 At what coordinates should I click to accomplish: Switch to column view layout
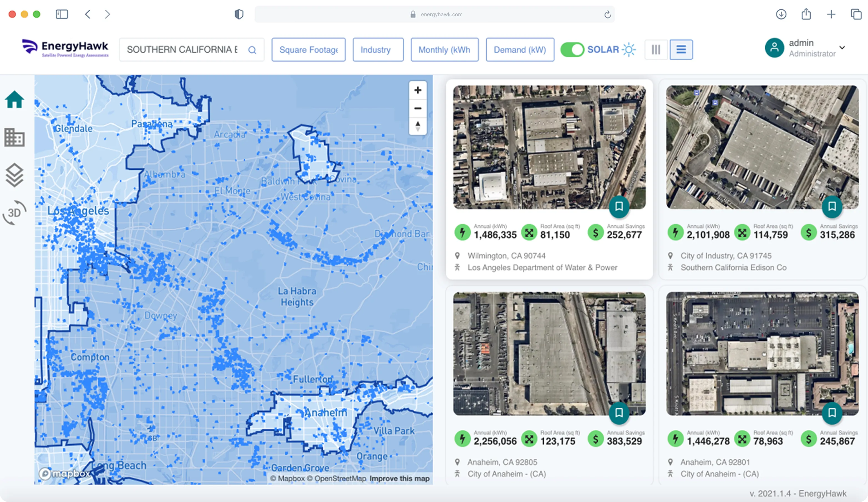[x=656, y=50]
